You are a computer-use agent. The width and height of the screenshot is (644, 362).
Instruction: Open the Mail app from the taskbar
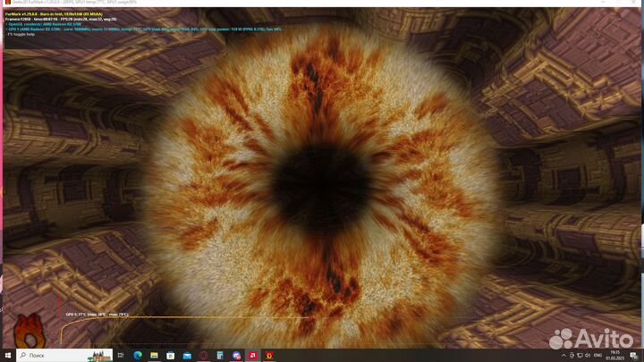point(187,356)
